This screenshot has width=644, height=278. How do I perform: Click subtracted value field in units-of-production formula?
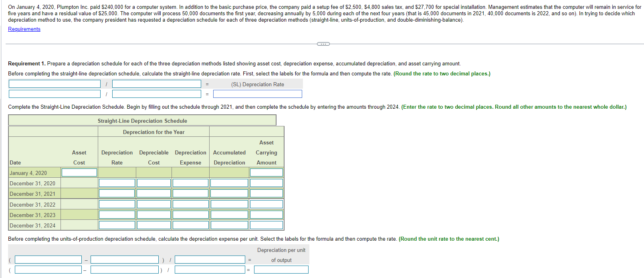(125, 270)
